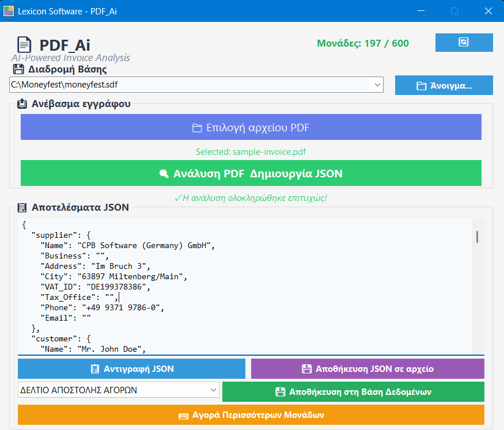
Task: Click the Lexicon Software title bar icon
Action: (x=9, y=11)
